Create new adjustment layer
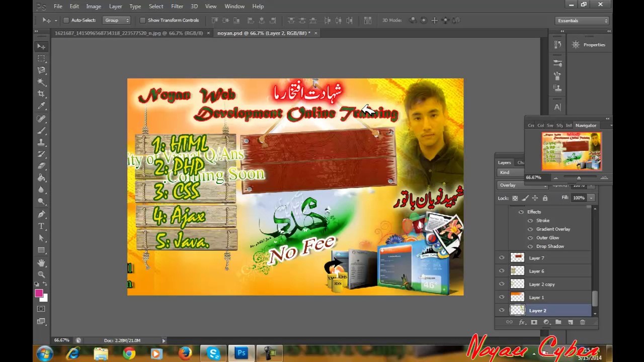 [546, 322]
